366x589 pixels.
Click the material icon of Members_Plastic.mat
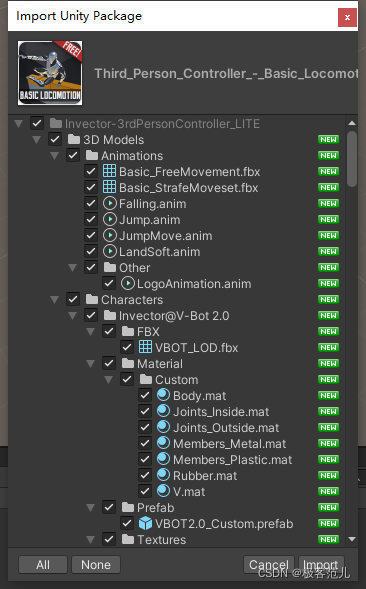coord(163,459)
